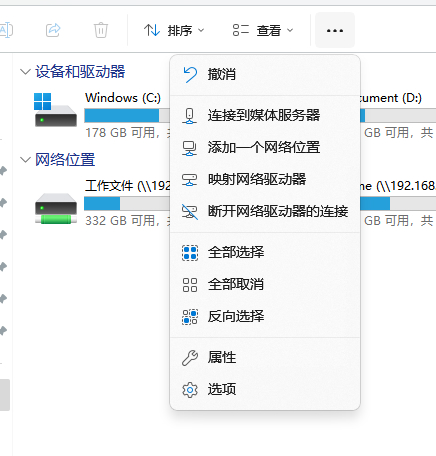Click the select all (全部选择) icon
This screenshot has height=456, width=436.
190,253
